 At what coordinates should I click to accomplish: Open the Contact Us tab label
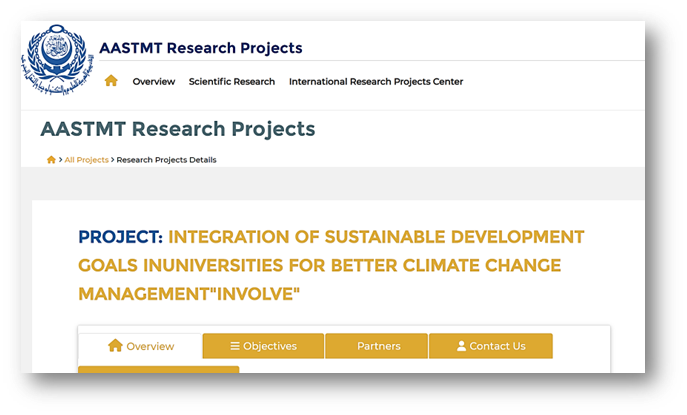tap(497, 346)
